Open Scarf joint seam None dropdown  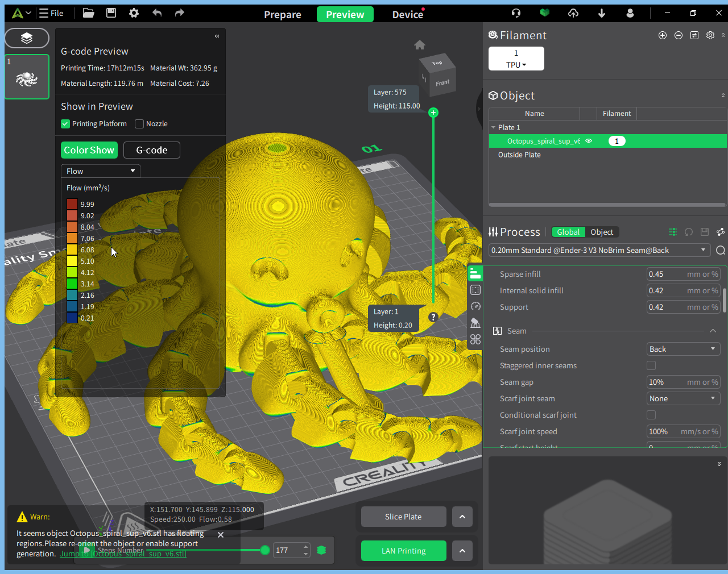tap(684, 398)
